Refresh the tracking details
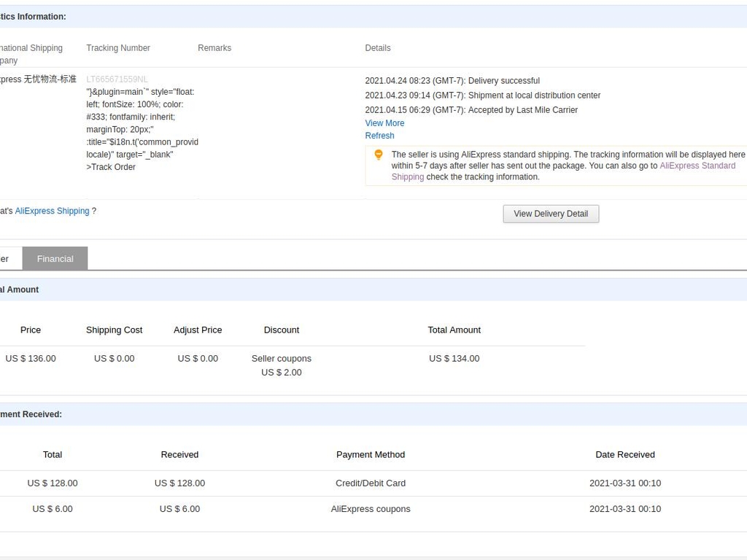The height and width of the screenshot is (560, 747). click(x=379, y=136)
